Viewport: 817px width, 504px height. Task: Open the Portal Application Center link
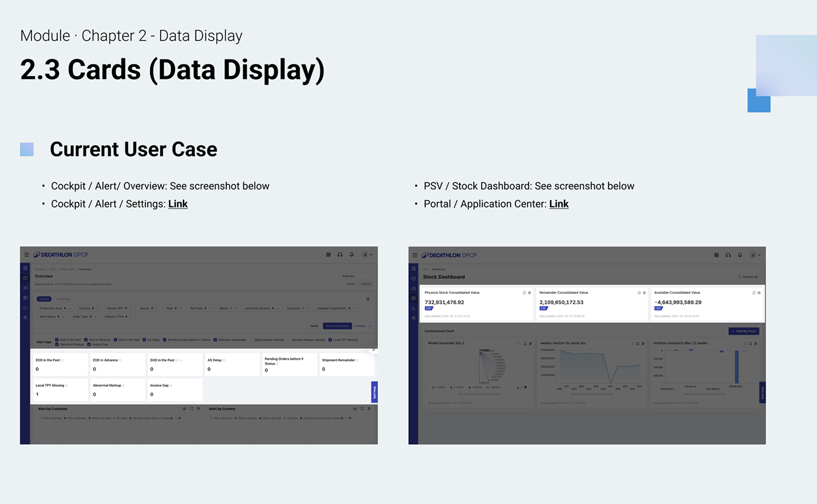pyautogui.click(x=559, y=204)
